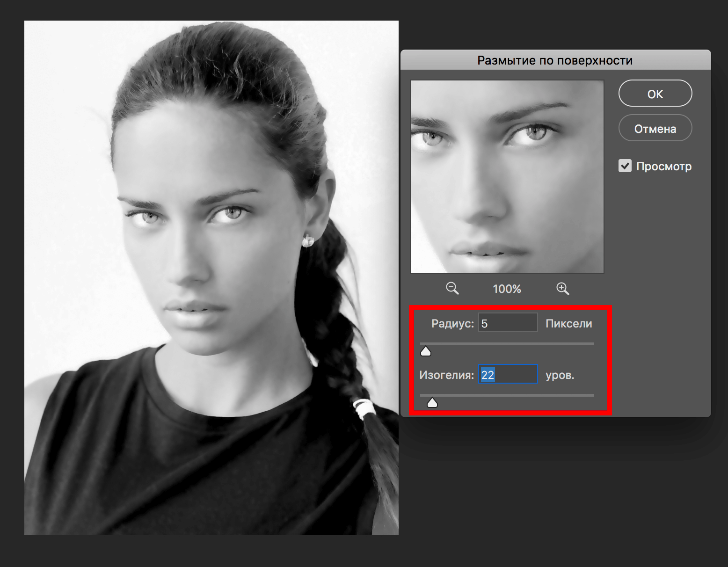Click the Радиус label text
This screenshot has width=728, height=567.
coord(452,324)
